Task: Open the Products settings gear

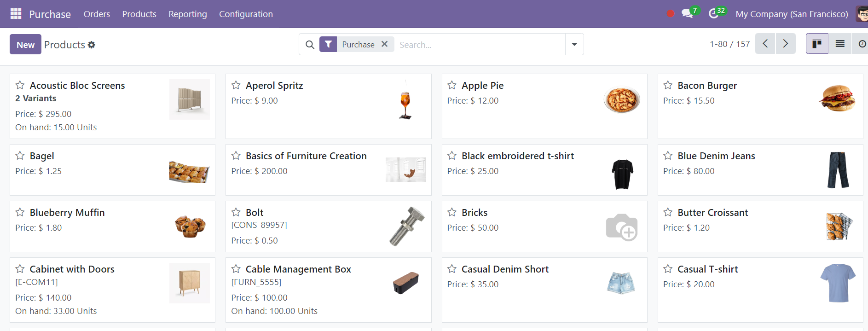Action: tap(92, 45)
